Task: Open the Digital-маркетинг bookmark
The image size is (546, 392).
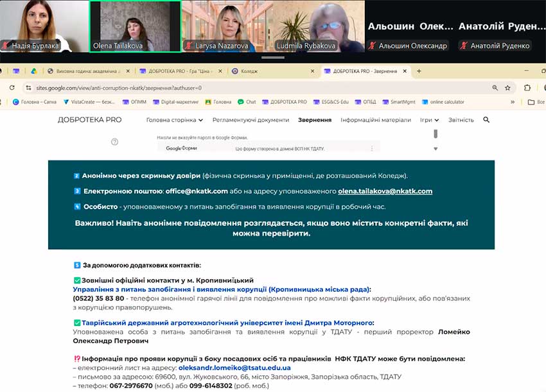Action: [x=176, y=102]
